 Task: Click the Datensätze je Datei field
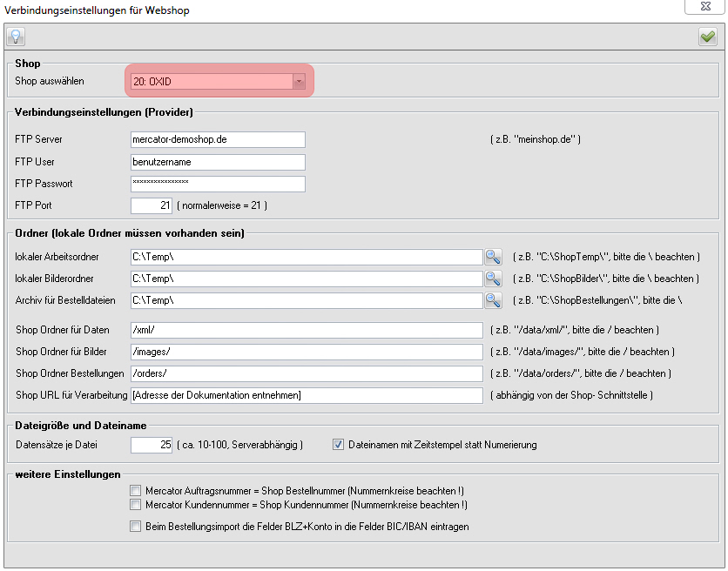tap(152, 445)
